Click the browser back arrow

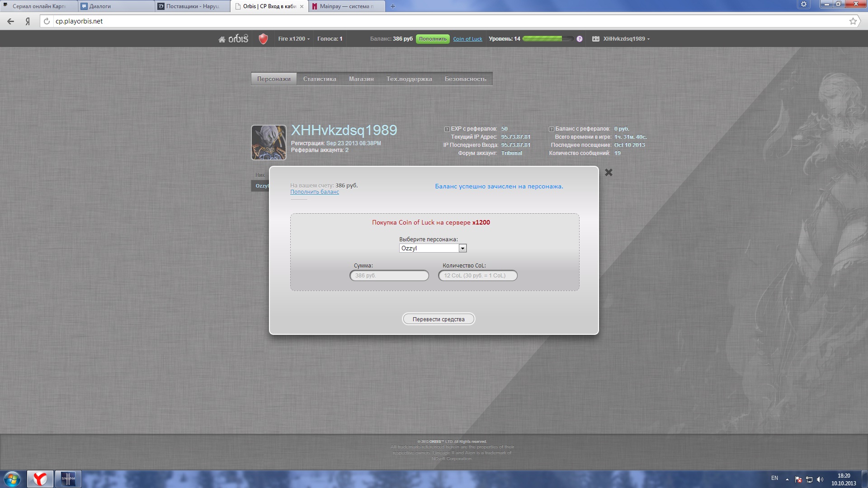coord(11,21)
